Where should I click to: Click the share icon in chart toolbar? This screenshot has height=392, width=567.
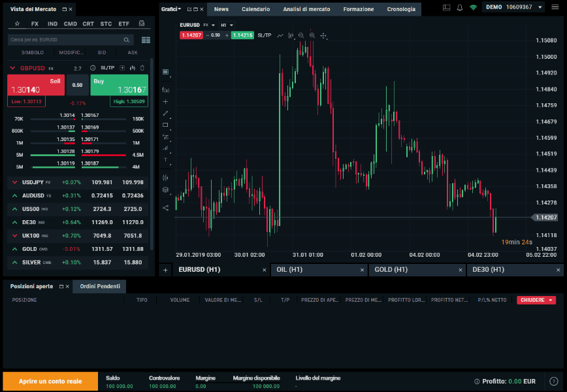(x=165, y=208)
